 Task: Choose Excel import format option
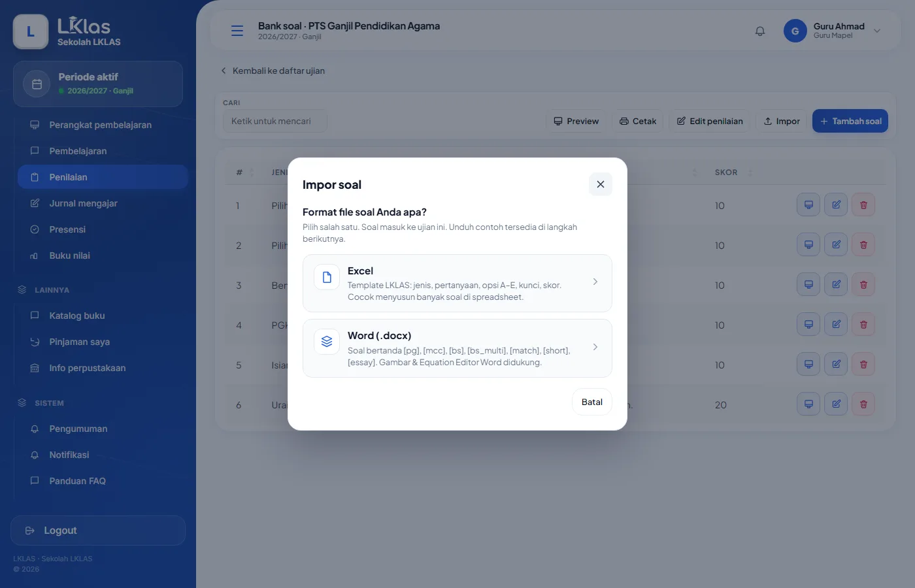pyautogui.click(x=457, y=283)
